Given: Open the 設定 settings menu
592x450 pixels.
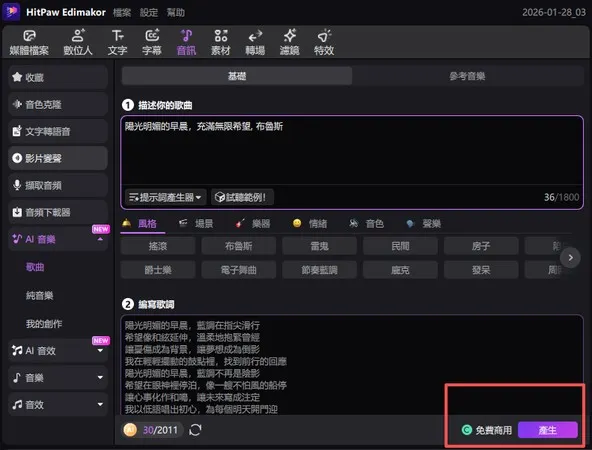Looking at the screenshot, I should 149,12.
